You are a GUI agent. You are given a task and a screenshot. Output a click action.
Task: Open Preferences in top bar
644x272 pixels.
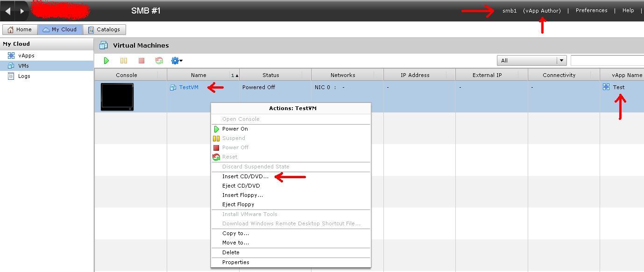click(x=591, y=10)
